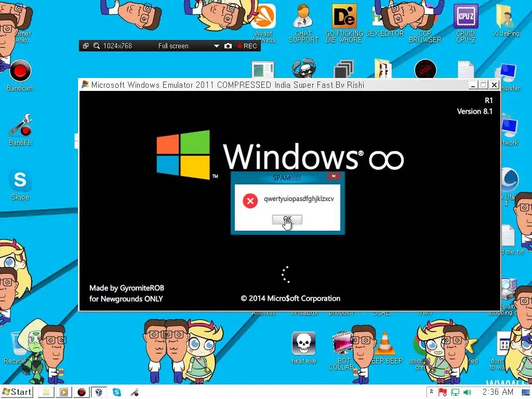
Task: Maximize the Microsoft Windows Emulator window
Action: click(484, 85)
